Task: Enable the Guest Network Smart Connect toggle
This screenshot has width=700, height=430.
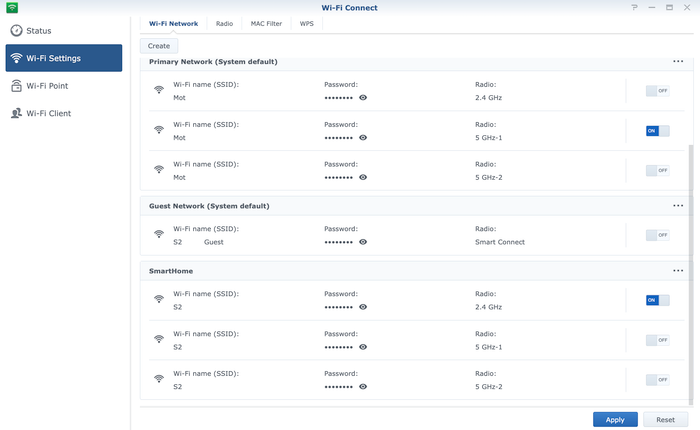Action: (657, 235)
